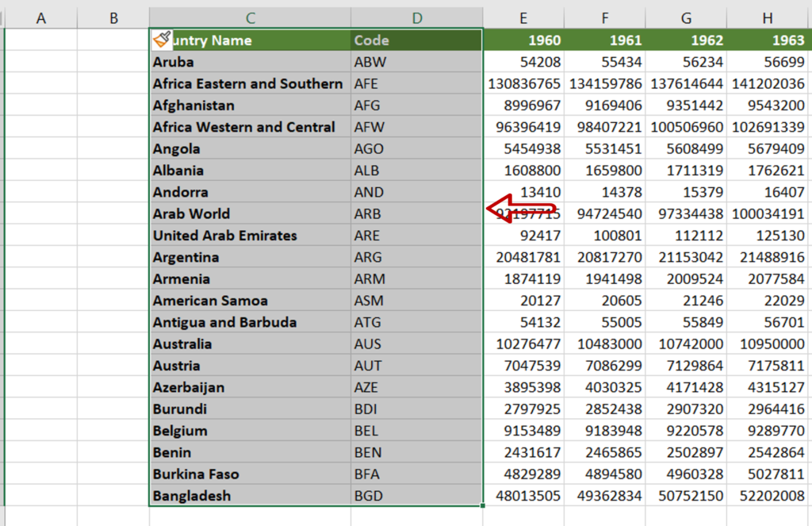Click cell with value 2009524

(x=686, y=278)
